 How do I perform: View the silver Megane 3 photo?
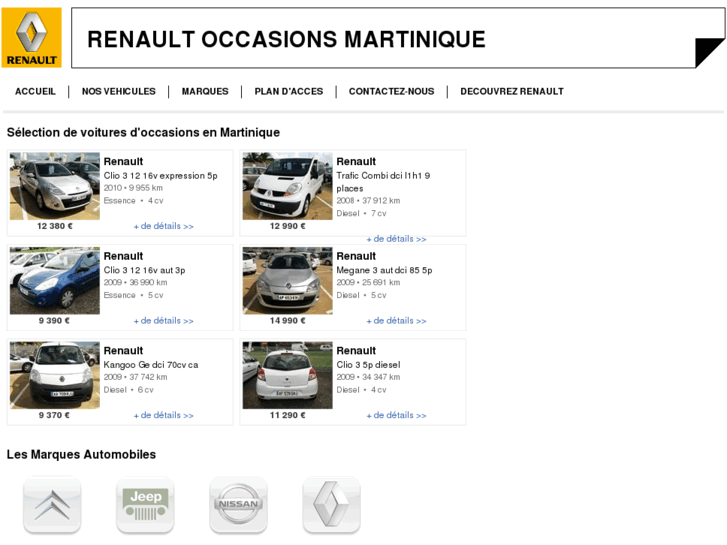pos(287,281)
